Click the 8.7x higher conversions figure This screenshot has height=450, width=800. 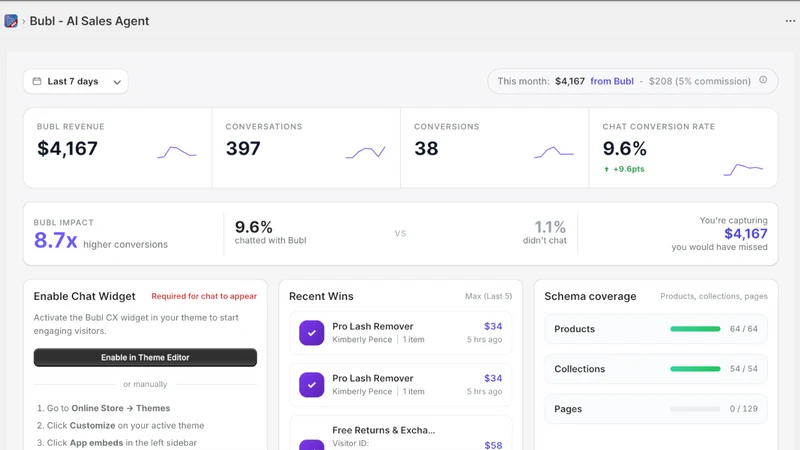[55, 240]
